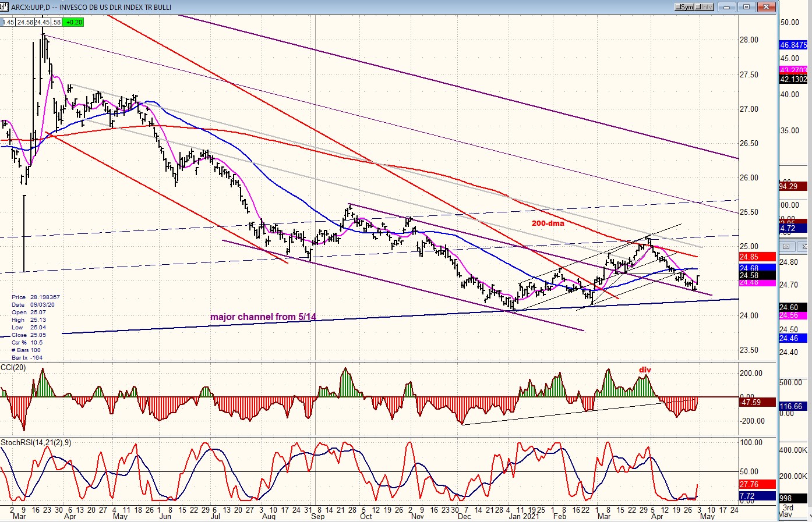Close the ARCX:UUP chart window
The width and height of the screenshot is (812, 522).
click(x=767, y=7)
